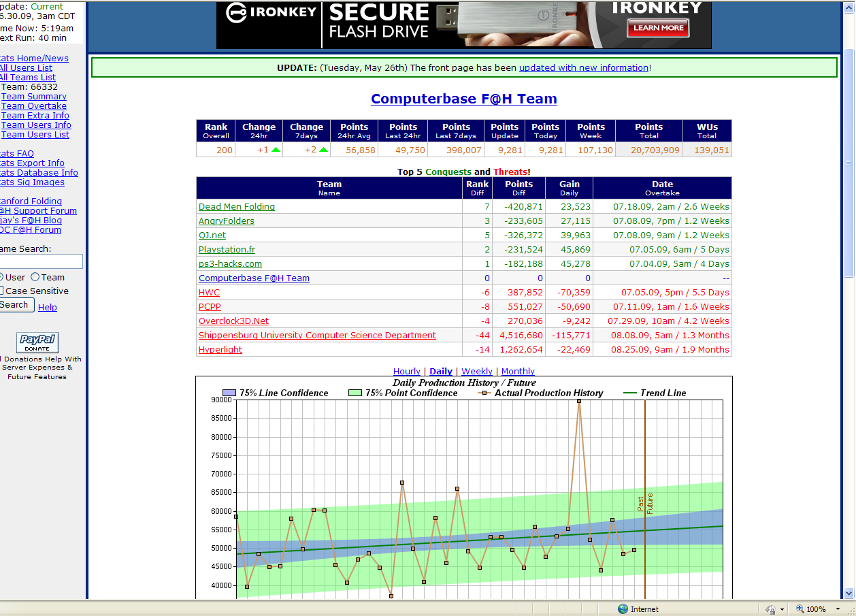Click the green 24hr change up arrow
This screenshot has width=856, height=616.
tap(276, 150)
